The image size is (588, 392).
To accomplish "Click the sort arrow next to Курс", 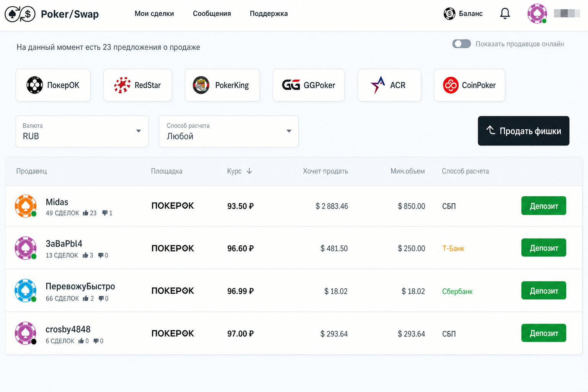I will click(x=249, y=171).
